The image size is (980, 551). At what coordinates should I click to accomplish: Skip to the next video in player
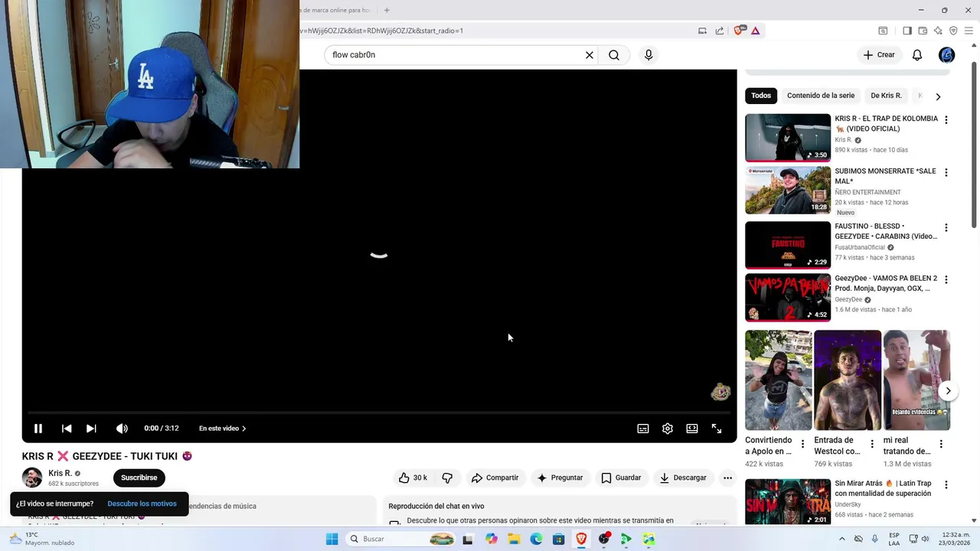click(x=91, y=429)
